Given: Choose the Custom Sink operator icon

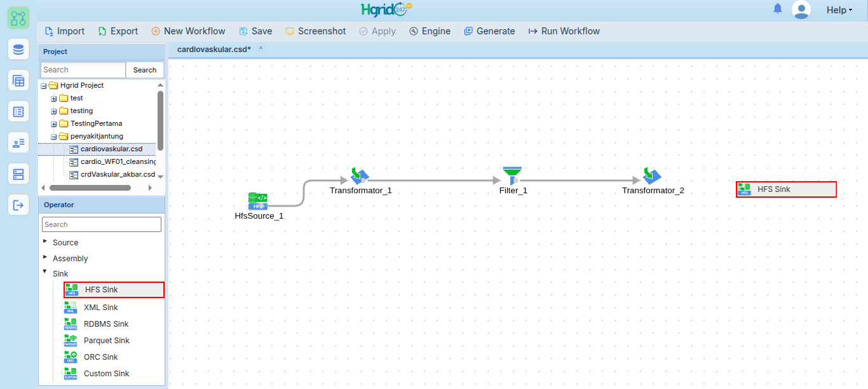Looking at the screenshot, I should [x=71, y=374].
